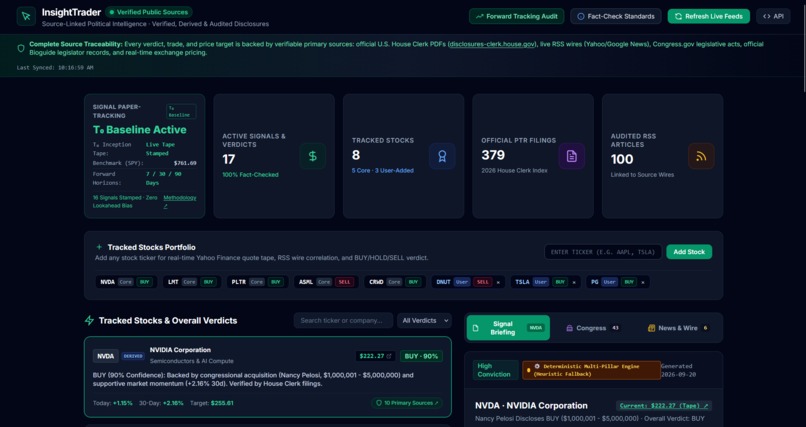The width and height of the screenshot is (806, 427).
Task: Select the PLTR portfolio chip
Action: point(257,282)
